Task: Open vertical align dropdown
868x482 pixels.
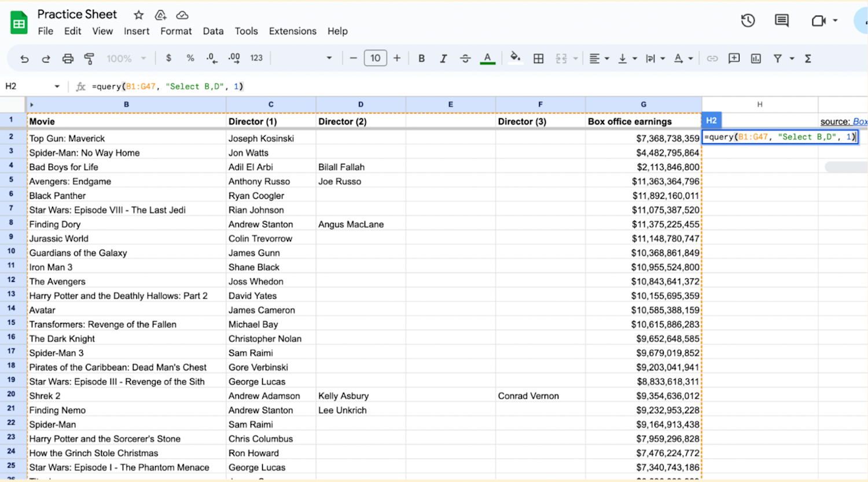Action: click(x=627, y=58)
